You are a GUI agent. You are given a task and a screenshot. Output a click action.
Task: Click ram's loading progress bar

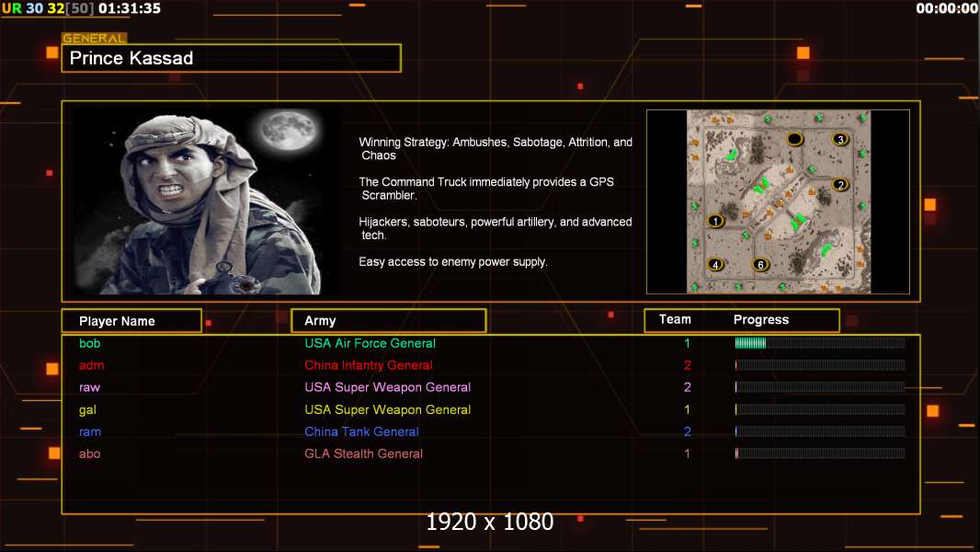[x=820, y=431]
